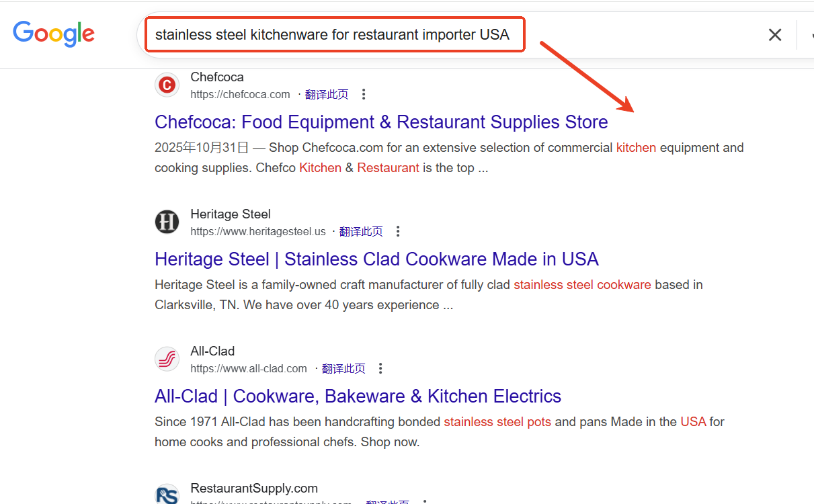Clear the search box with X icon
The height and width of the screenshot is (504, 814).
pos(775,35)
